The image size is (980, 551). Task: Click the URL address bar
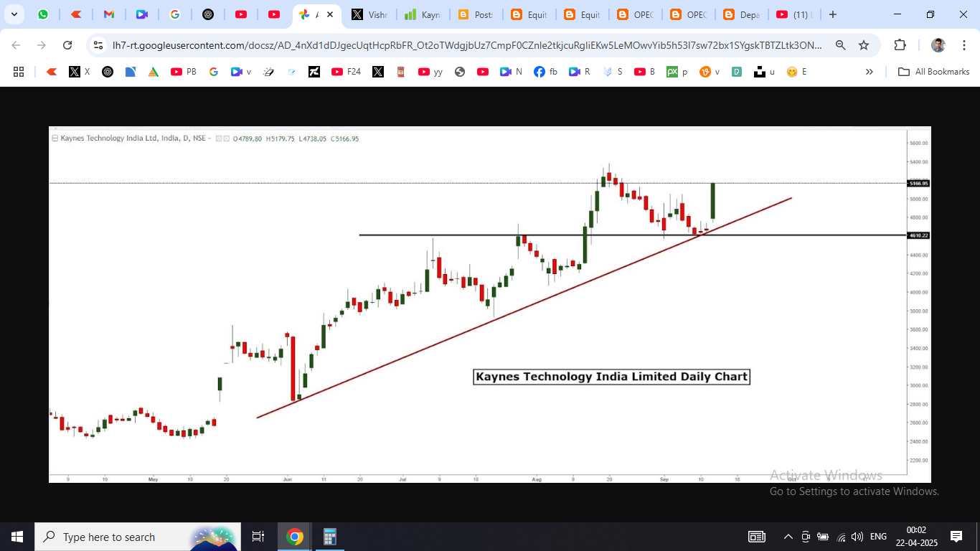(x=466, y=45)
